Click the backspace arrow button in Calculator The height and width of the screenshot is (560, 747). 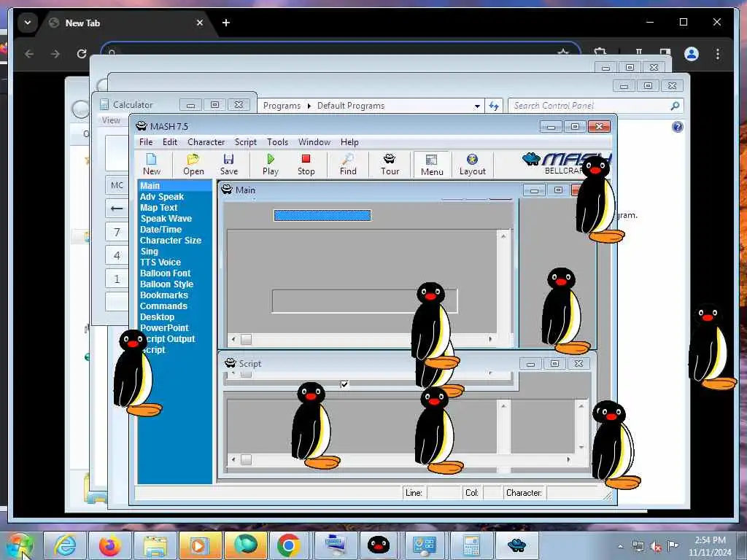point(117,209)
